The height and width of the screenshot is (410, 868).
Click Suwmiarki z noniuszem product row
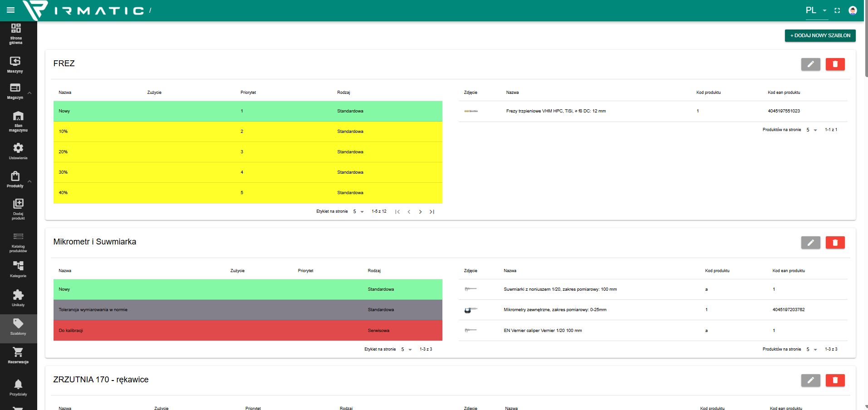[x=653, y=289]
